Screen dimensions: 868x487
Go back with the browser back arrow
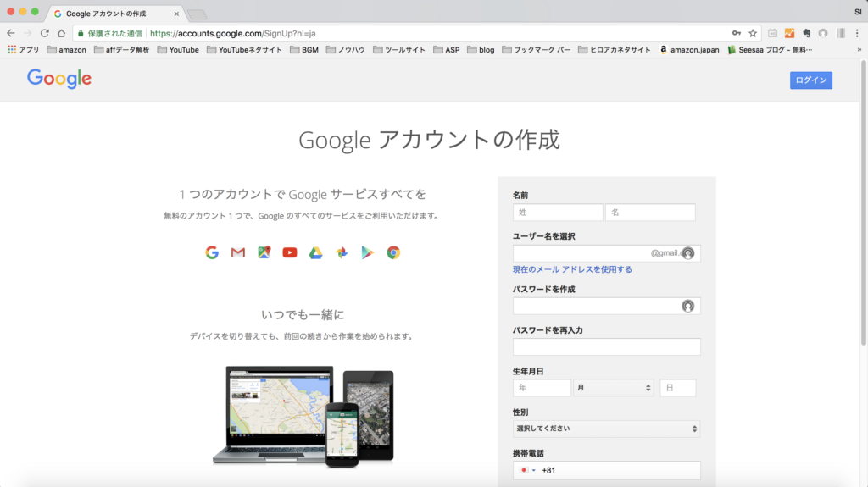coord(10,33)
